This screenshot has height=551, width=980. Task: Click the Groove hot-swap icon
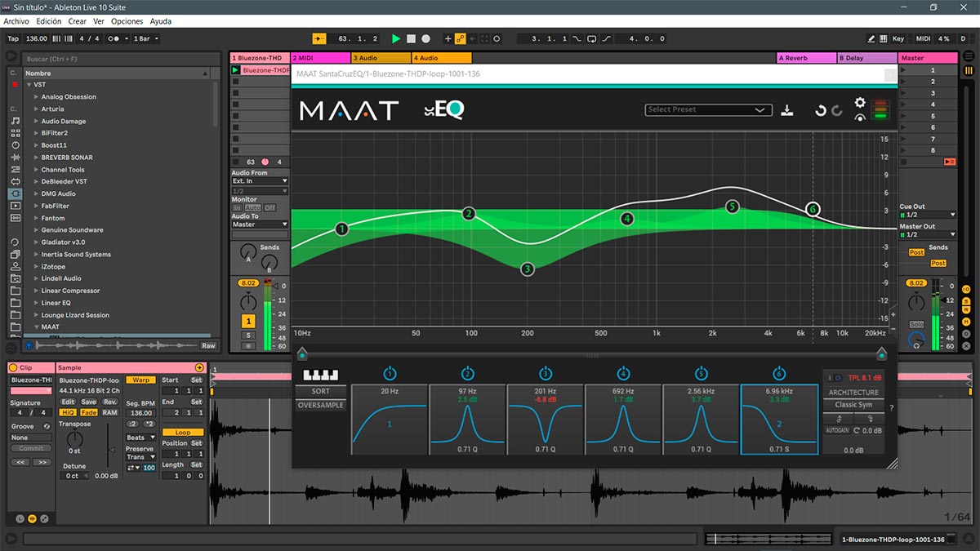coord(47,426)
